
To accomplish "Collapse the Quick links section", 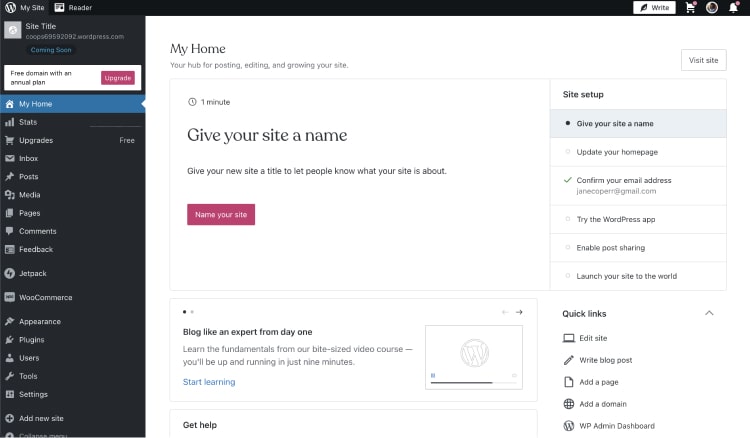I will tap(709, 313).
